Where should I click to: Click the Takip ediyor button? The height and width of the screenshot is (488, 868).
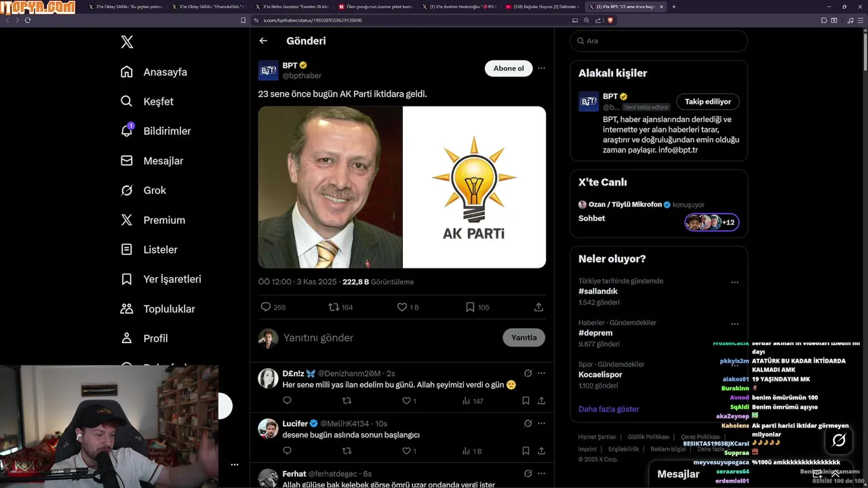[707, 102]
